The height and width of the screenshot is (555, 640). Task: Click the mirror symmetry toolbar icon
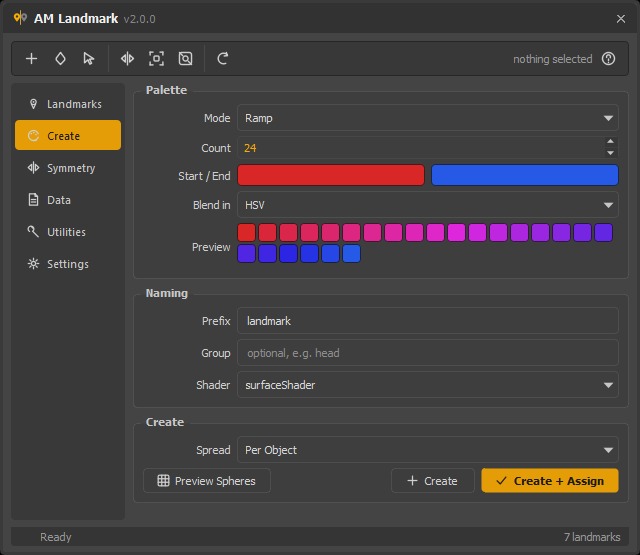127,59
